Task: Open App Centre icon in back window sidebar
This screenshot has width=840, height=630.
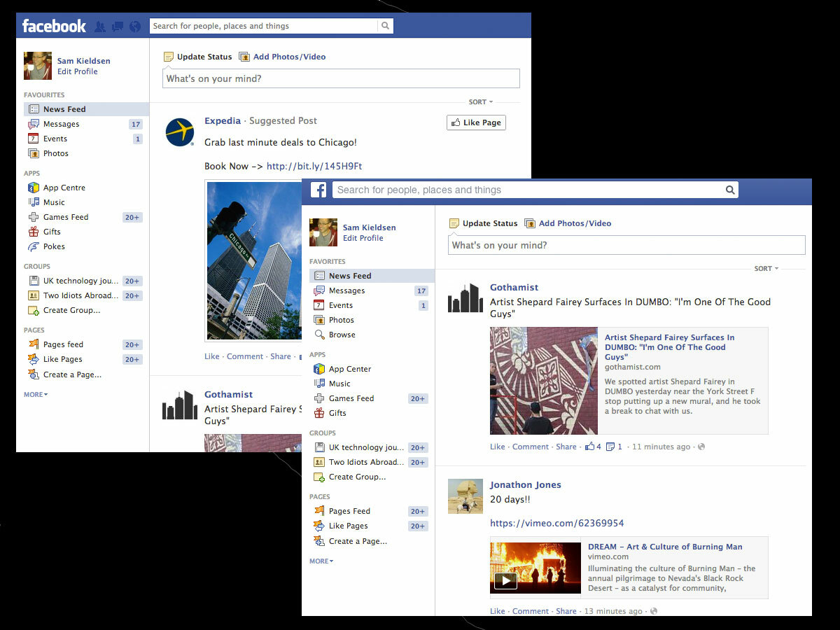Action: (x=34, y=188)
